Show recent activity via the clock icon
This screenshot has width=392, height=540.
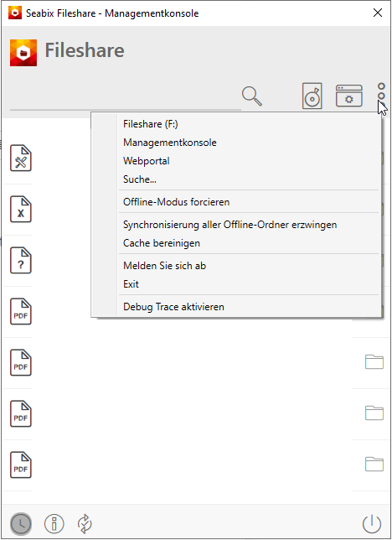coord(21,524)
